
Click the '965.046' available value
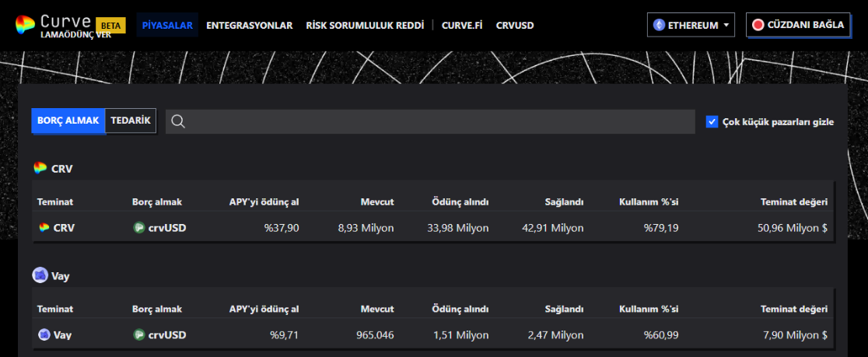376,335
